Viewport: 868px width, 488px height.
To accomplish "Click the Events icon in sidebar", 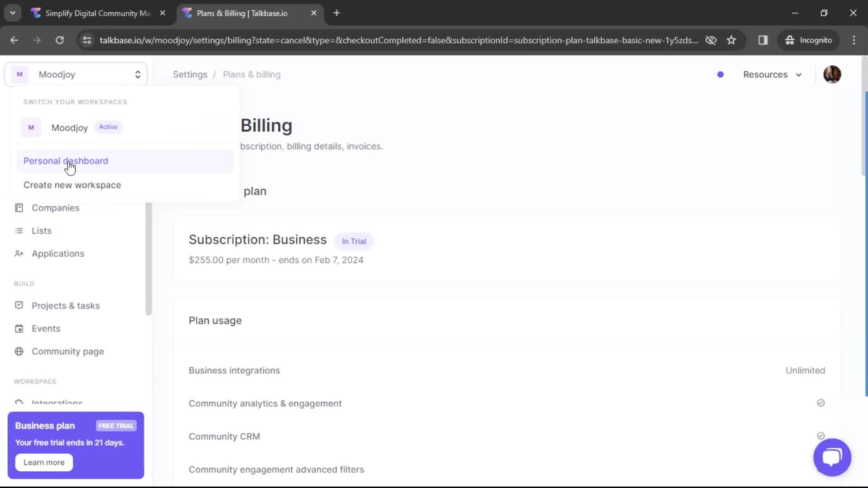I will [19, 328].
